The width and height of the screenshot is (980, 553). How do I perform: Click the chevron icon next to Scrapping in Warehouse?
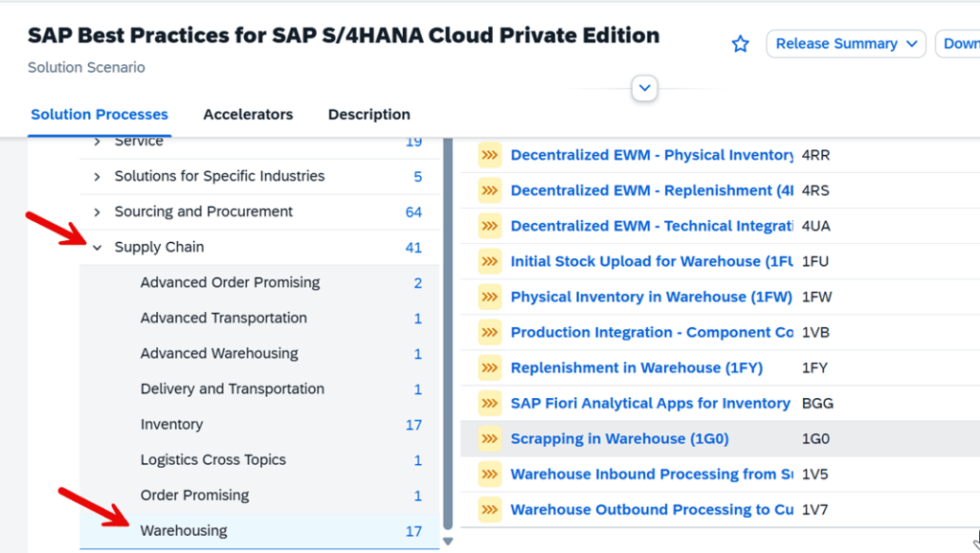pyautogui.click(x=489, y=438)
